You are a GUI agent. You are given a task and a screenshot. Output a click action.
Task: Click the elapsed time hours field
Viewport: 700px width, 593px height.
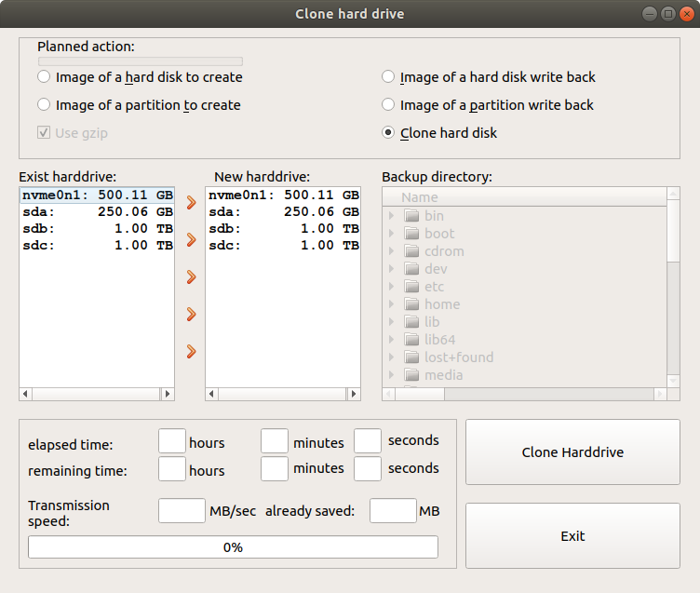tap(172, 440)
